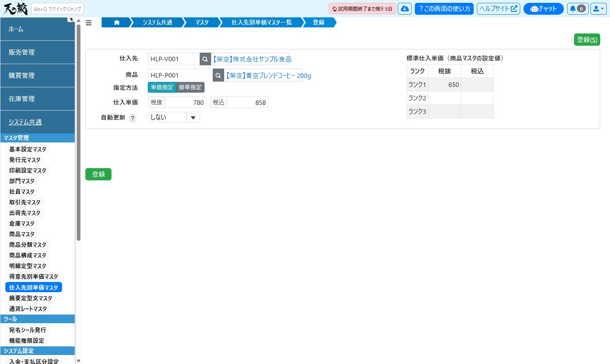The width and height of the screenshot is (610, 364).
Task: Open the ホーム sidebar menu
Action: tap(38, 29)
